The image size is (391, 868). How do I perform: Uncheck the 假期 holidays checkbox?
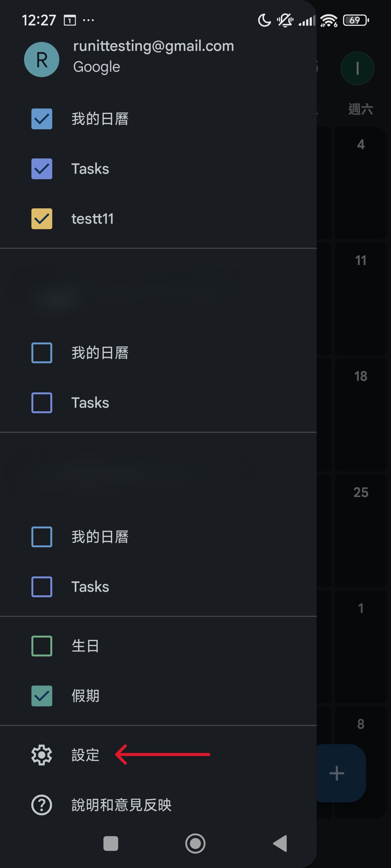42,696
